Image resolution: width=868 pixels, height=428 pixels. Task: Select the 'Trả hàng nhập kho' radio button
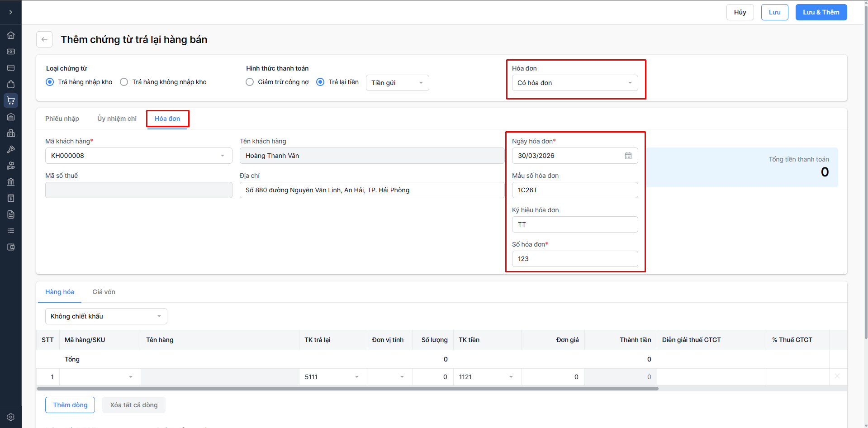[x=50, y=82]
